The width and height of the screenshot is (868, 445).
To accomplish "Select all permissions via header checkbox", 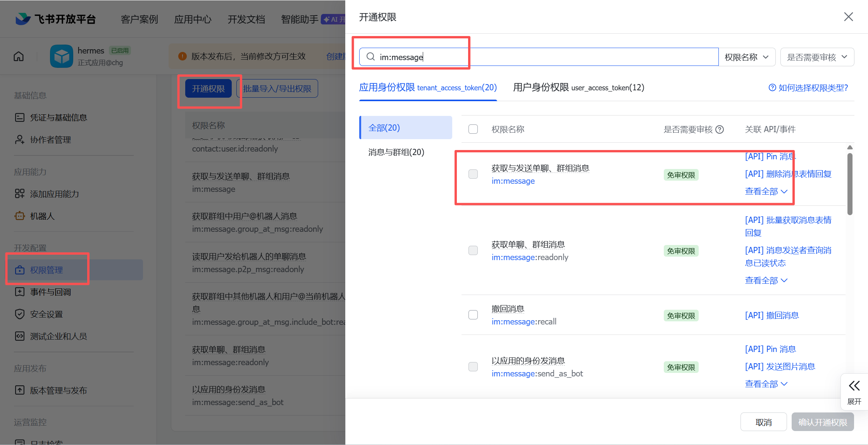I will pos(473,129).
